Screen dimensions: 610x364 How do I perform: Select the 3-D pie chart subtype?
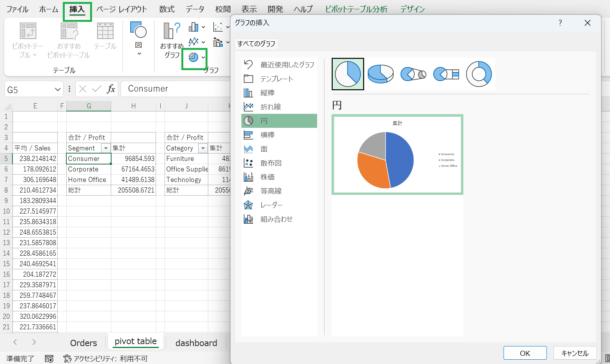tap(381, 74)
